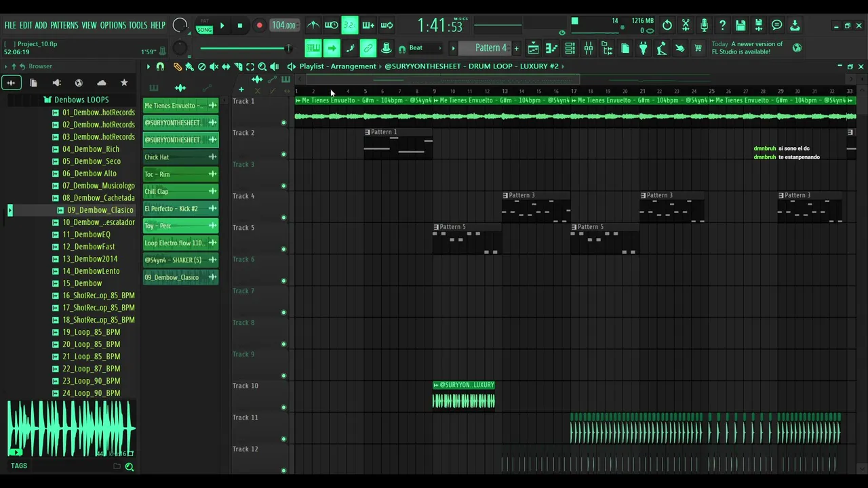
Task: Open playlist options menu arrow
Action: pos(149,66)
